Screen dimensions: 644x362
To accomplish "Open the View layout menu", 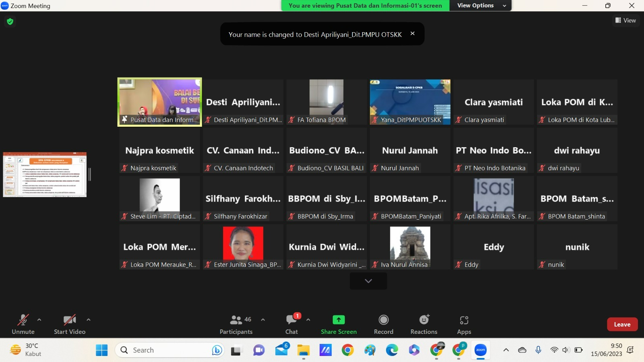I will pyautogui.click(x=625, y=21).
